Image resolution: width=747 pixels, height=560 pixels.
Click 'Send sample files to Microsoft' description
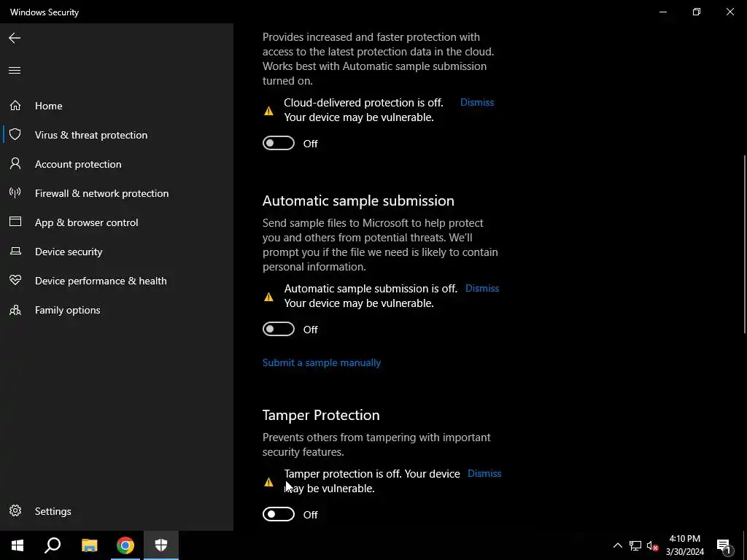pos(380,245)
